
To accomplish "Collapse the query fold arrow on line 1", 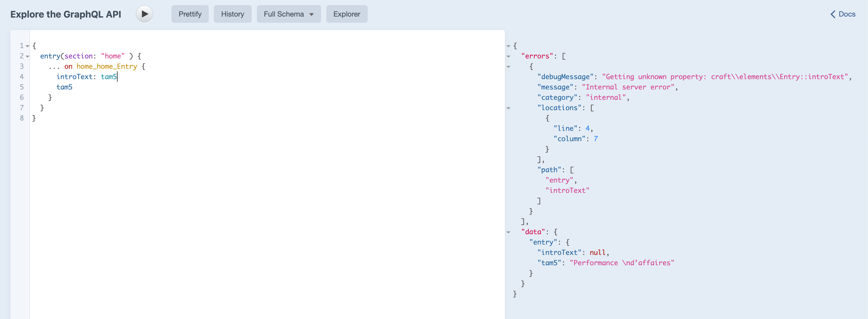I will coord(28,46).
